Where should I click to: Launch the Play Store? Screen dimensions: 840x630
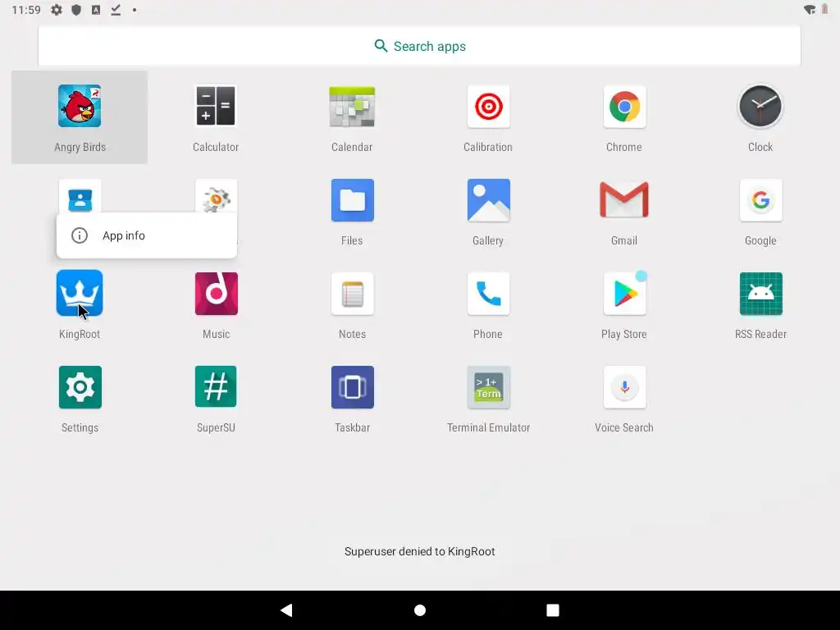click(624, 294)
